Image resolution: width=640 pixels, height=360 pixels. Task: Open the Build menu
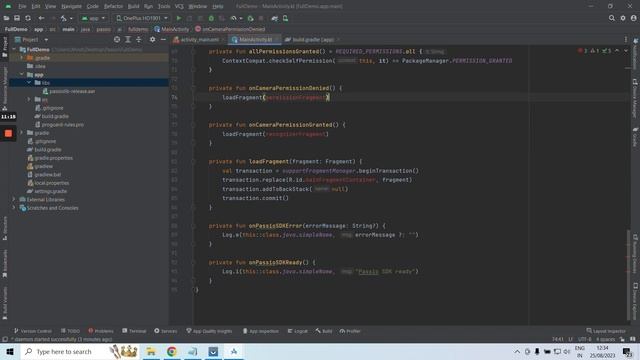pyautogui.click(x=133, y=7)
